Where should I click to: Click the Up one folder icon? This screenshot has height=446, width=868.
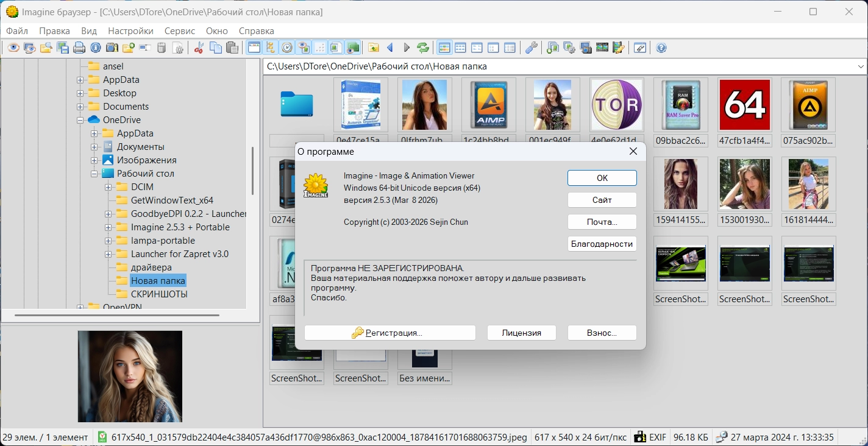(x=373, y=48)
